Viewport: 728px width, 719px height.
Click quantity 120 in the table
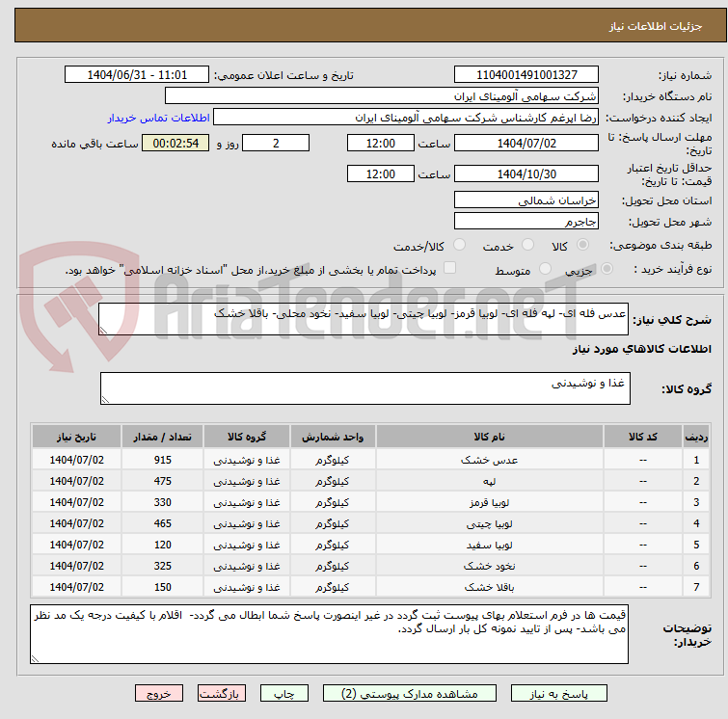coord(163,545)
